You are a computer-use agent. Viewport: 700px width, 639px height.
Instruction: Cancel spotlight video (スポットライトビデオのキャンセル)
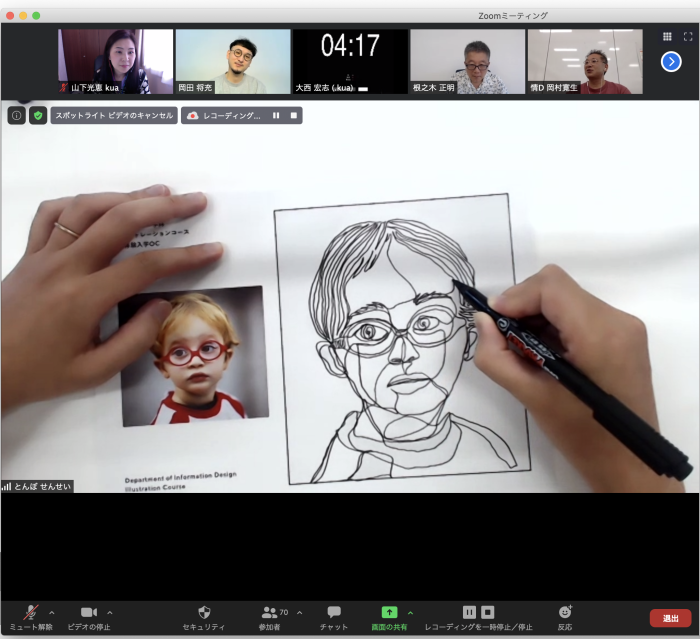tap(114, 116)
